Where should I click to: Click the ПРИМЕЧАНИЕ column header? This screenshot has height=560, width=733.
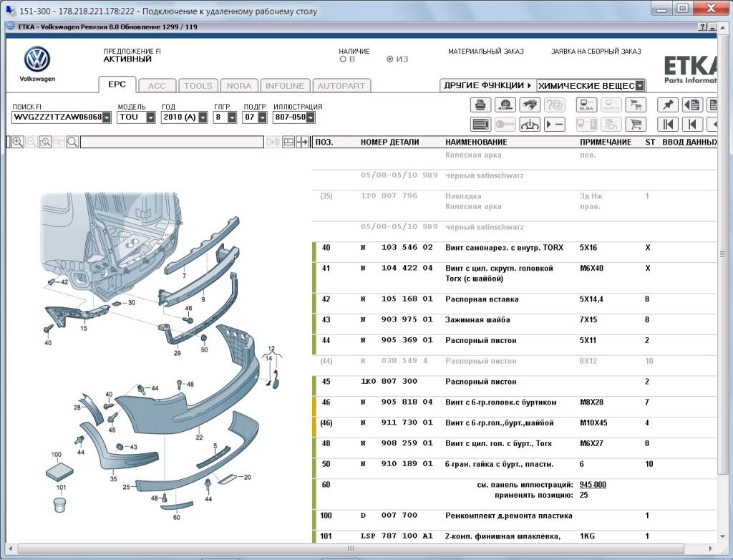pyautogui.click(x=606, y=143)
